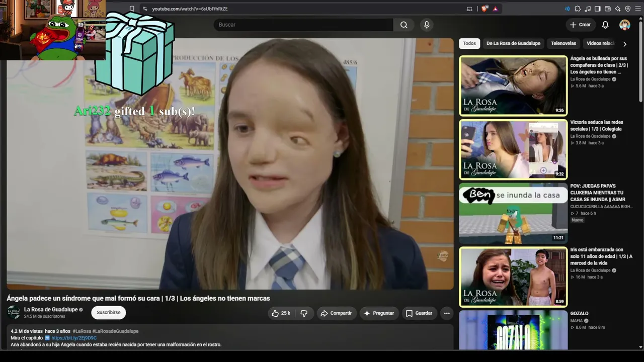Screen dimensions: 644x362
Task: Select the De La Rosa de Guadalupe chip
Action: click(513, 43)
